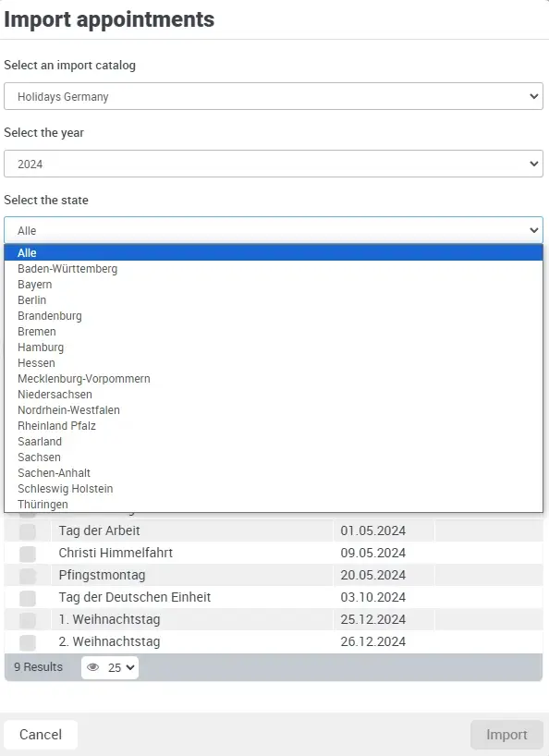Check the Christi Himmelfahrt appointment
This screenshot has height=756, width=549.
point(28,554)
